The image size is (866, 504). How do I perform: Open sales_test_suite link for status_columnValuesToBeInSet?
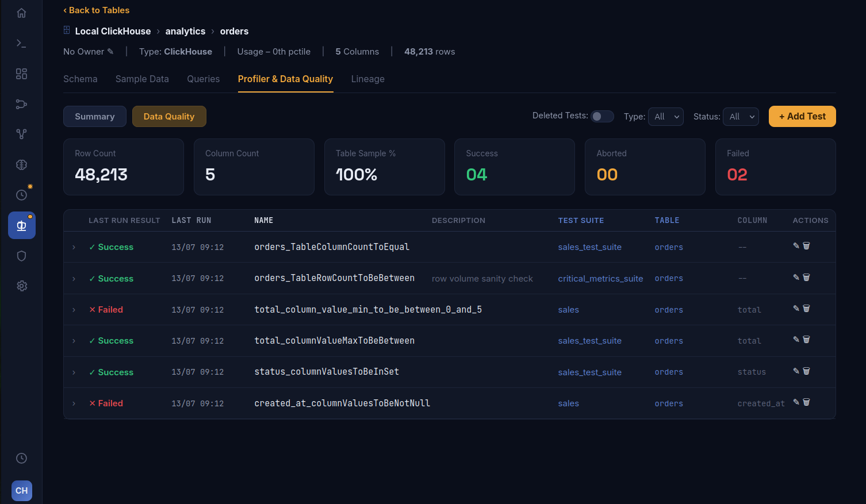click(589, 372)
